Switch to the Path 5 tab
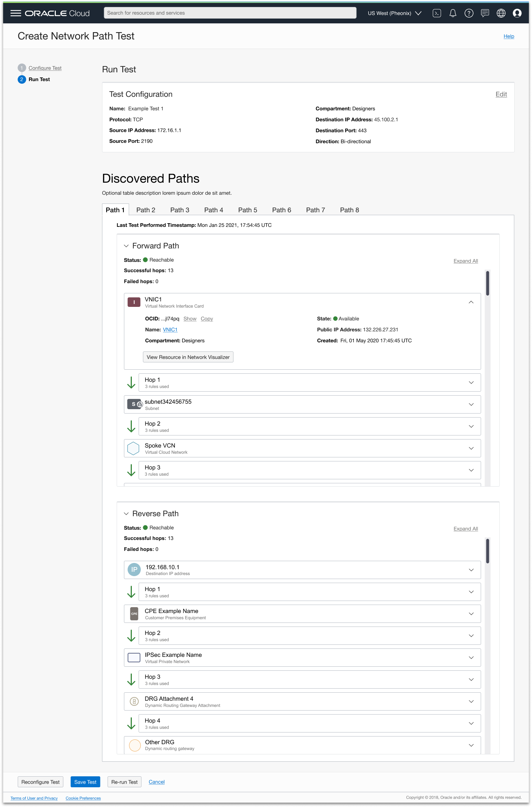The width and height of the screenshot is (532, 807). click(x=248, y=210)
